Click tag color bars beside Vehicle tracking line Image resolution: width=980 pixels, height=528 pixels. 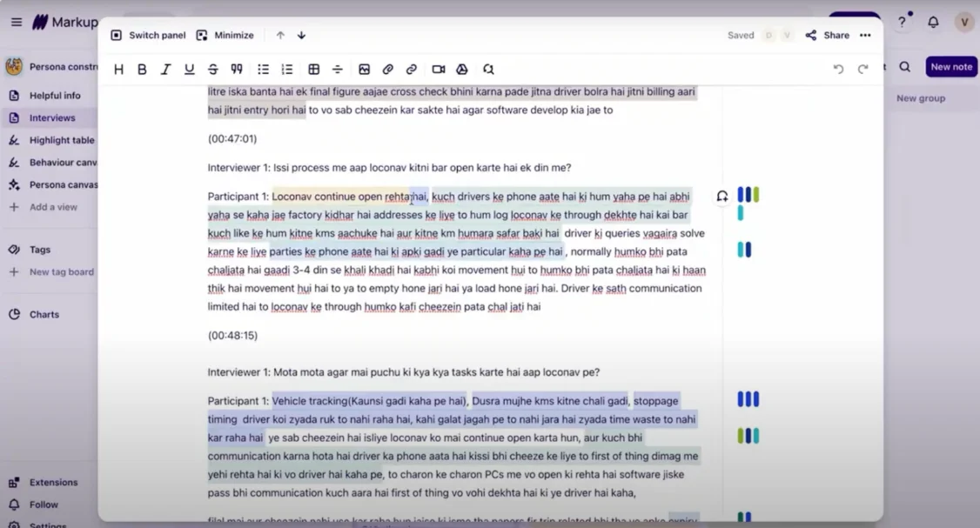(x=748, y=399)
